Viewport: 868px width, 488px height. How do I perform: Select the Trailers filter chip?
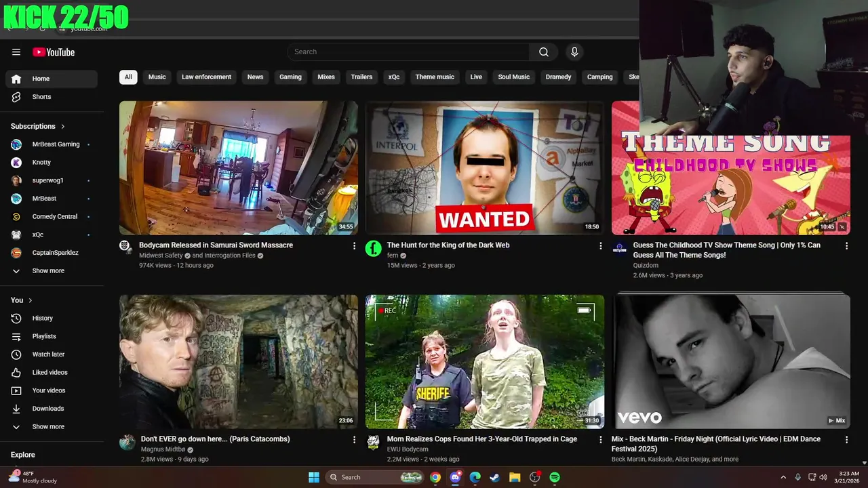[x=361, y=77]
